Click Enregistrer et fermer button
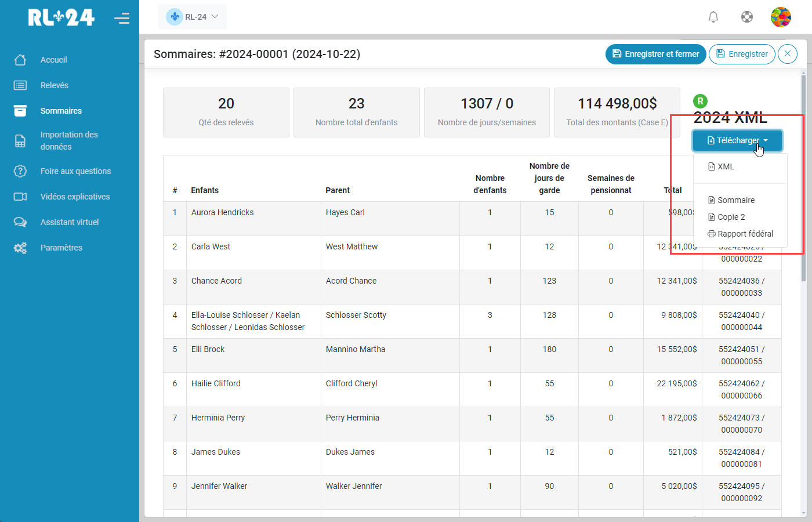The width and height of the screenshot is (812, 522). click(x=655, y=54)
